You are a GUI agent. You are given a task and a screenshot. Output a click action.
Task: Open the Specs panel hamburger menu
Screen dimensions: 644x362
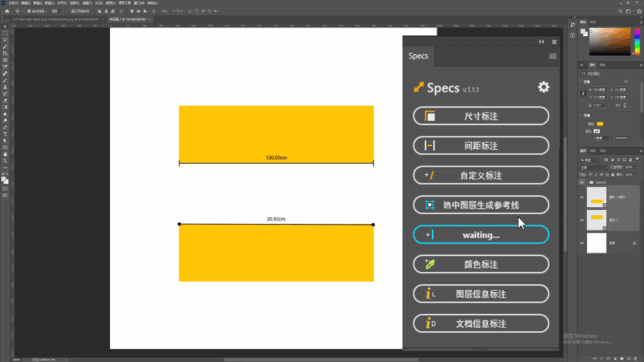[x=553, y=56]
